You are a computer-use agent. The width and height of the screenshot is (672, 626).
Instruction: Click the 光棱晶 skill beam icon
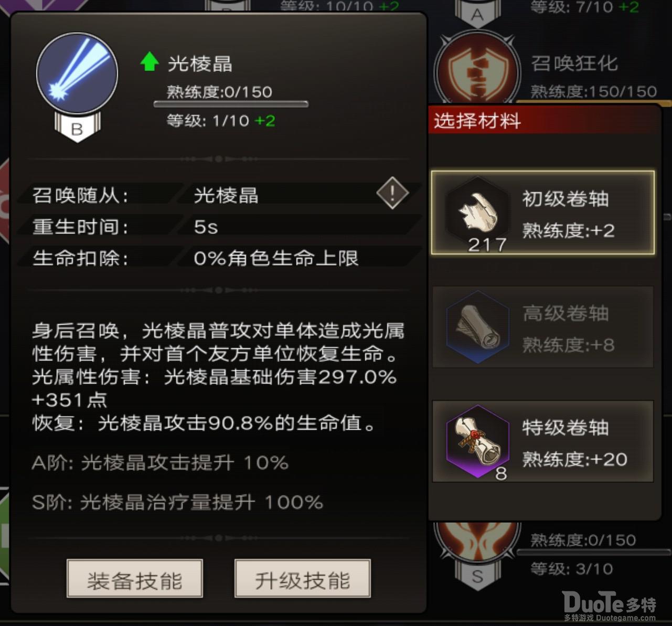coord(77,73)
